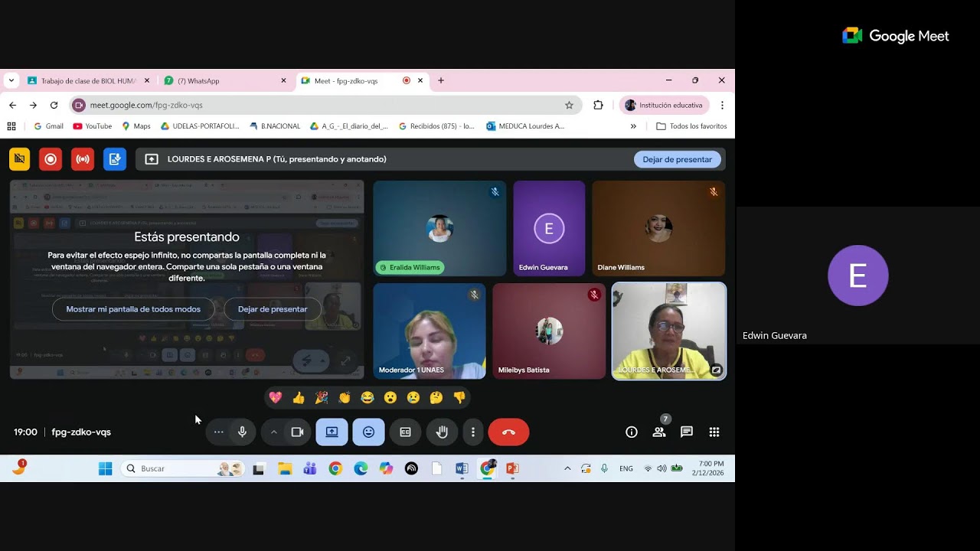Image resolution: width=980 pixels, height=551 pixels.
Task: Leave the call with red button
Action: [508, 432]
